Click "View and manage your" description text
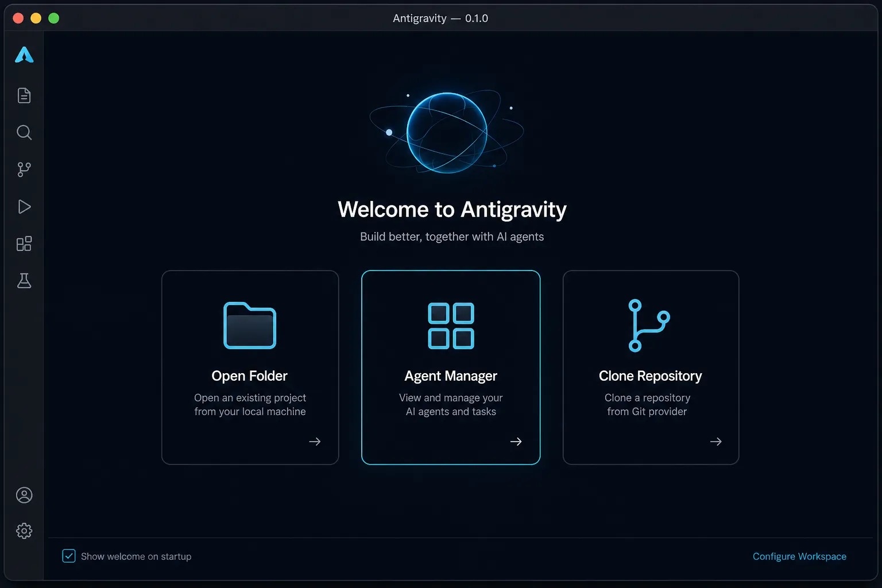This screenshot has width=882, height=588. [x=451, y=398]
